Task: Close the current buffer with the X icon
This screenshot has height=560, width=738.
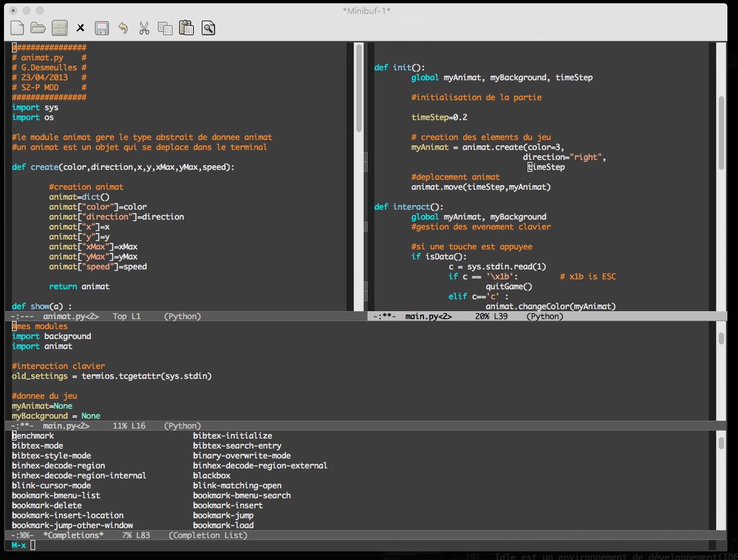Action: pos(80,27)
